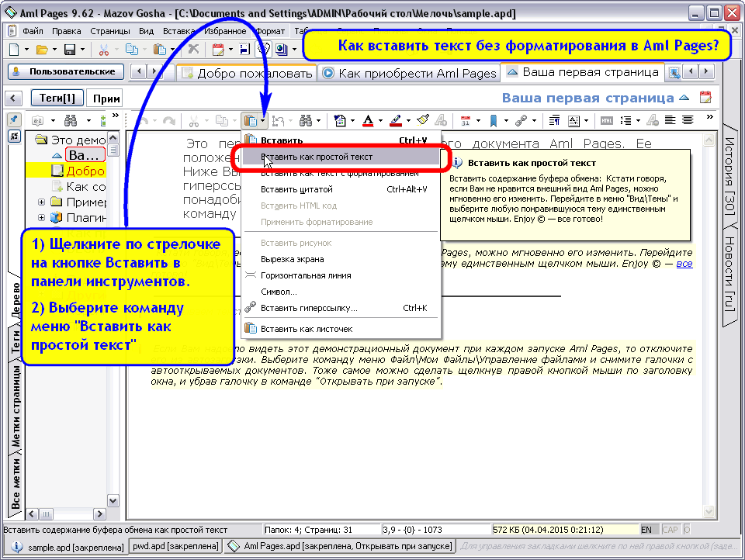
Task: Open the sample.apd bookmark in the bottom bar
Action: [68, 547]
